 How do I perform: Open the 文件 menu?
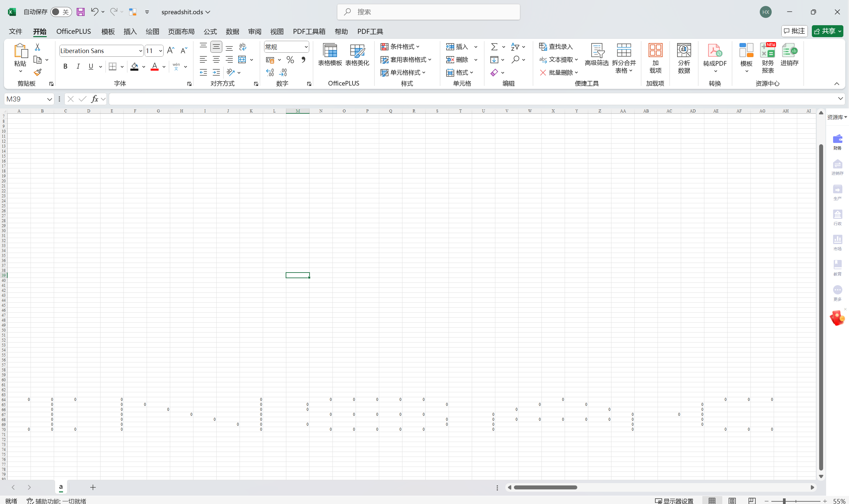16,31
